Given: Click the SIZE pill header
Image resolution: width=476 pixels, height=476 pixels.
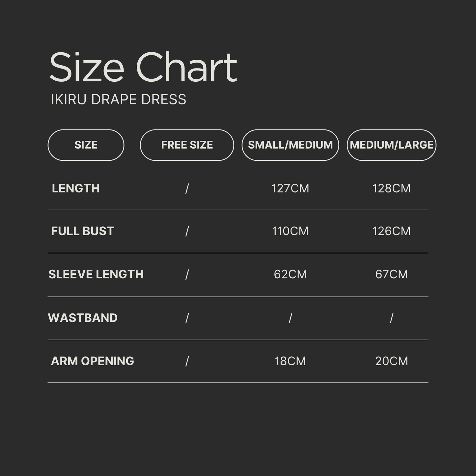Looking at the screenshot, I should [x=86, y=145].
